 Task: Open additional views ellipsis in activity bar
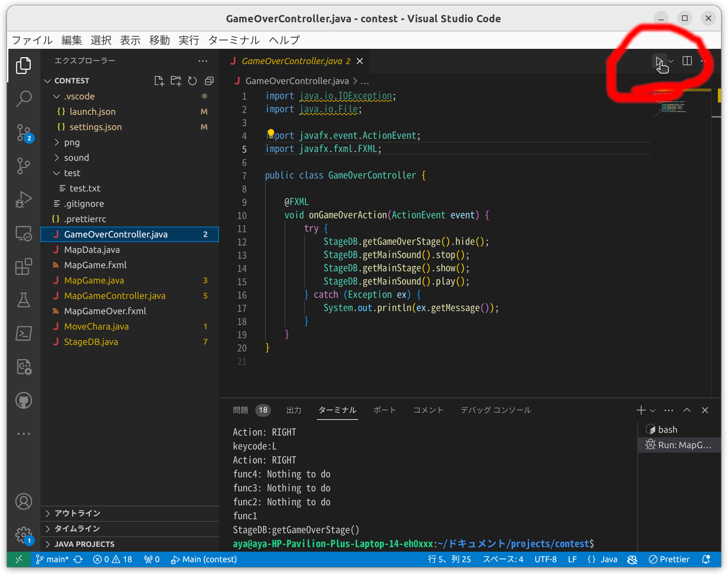pyautogui.click(x=23, y=434)
